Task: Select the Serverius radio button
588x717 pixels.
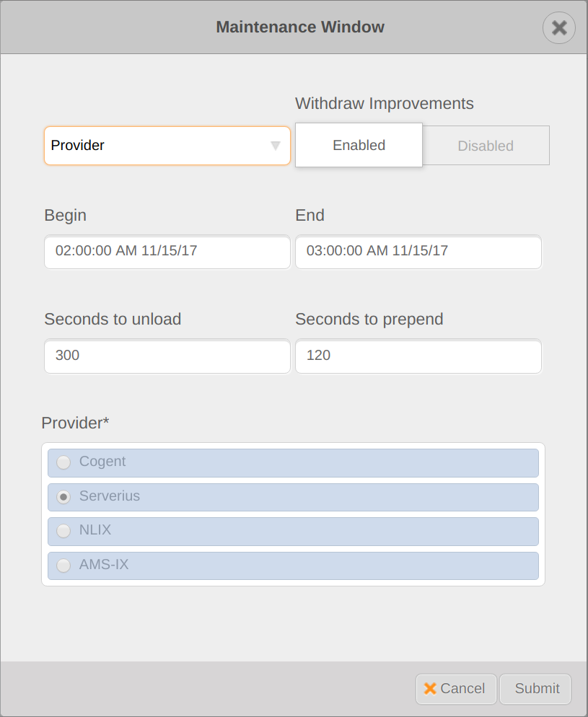Action: click(x=64, y=497)
